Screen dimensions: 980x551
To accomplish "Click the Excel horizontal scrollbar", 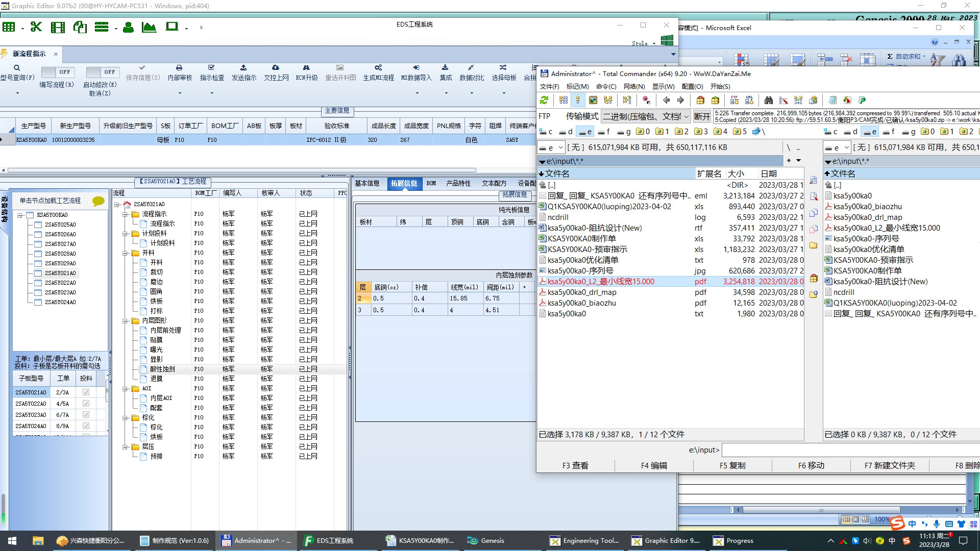I will [821, 510].
